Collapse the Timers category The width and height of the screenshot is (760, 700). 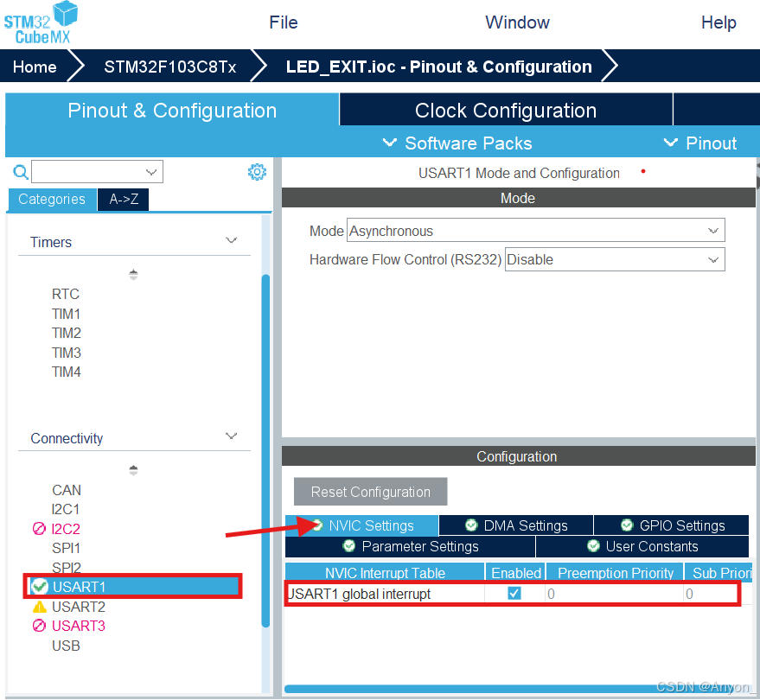[x=231, y=240]
